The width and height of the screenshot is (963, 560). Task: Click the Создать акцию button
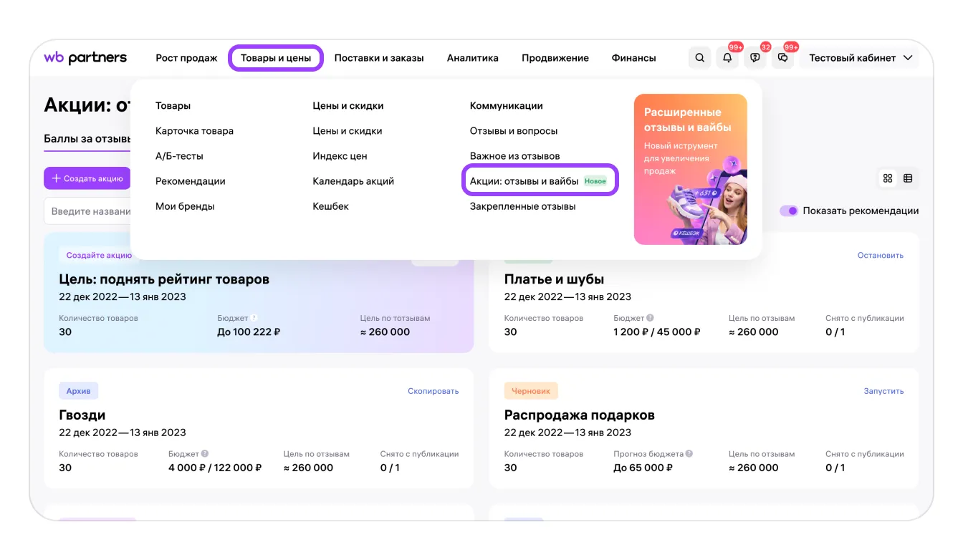[x=87, y=178]
